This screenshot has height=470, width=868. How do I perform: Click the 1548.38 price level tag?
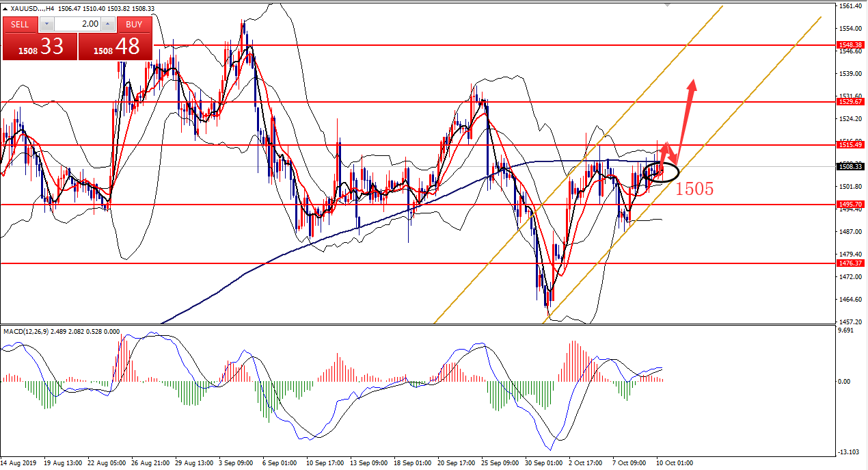coord(850,44)
